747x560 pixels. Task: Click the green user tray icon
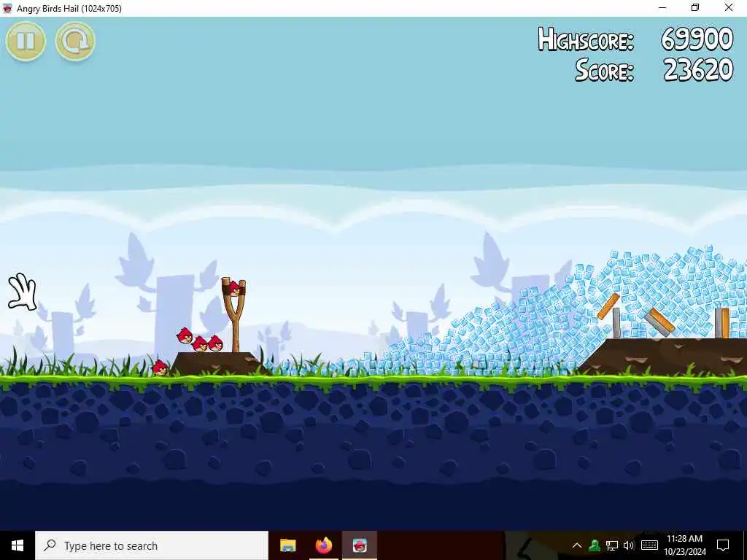pos(594,545)
